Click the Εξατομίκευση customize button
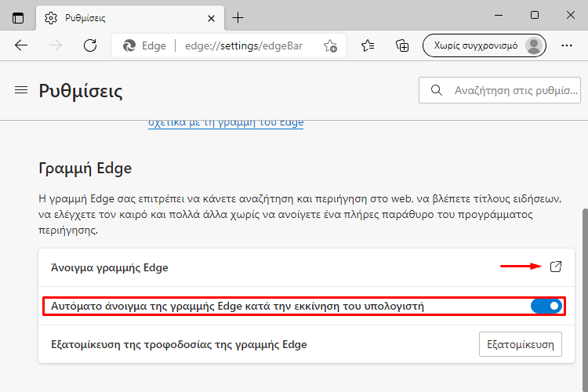 tap(520, 344)
